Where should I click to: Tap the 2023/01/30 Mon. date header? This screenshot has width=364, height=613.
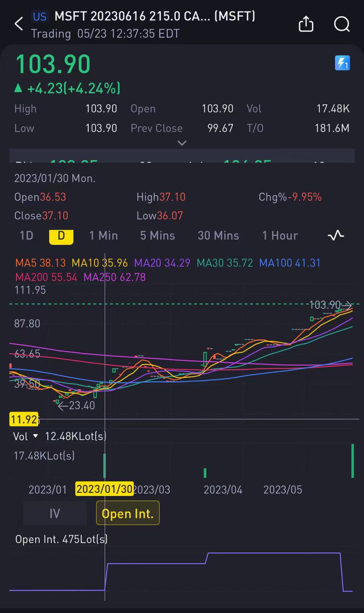[55, 178]
